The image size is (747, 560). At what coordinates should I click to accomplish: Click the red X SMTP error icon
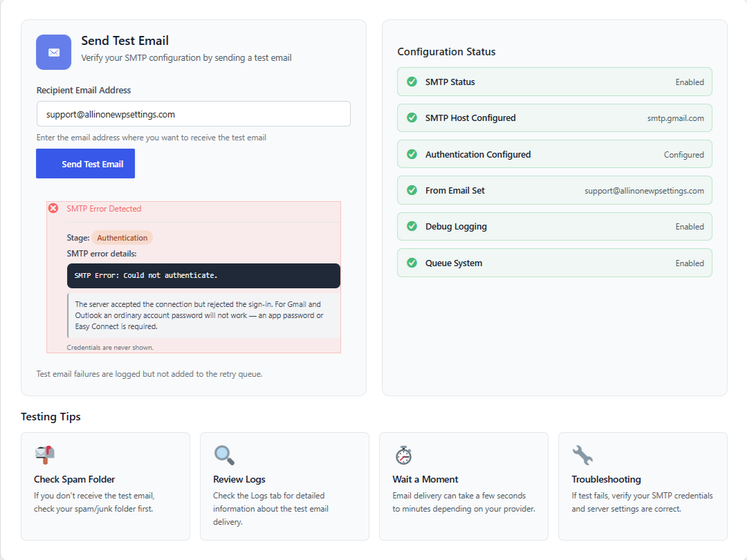[53, 208]
